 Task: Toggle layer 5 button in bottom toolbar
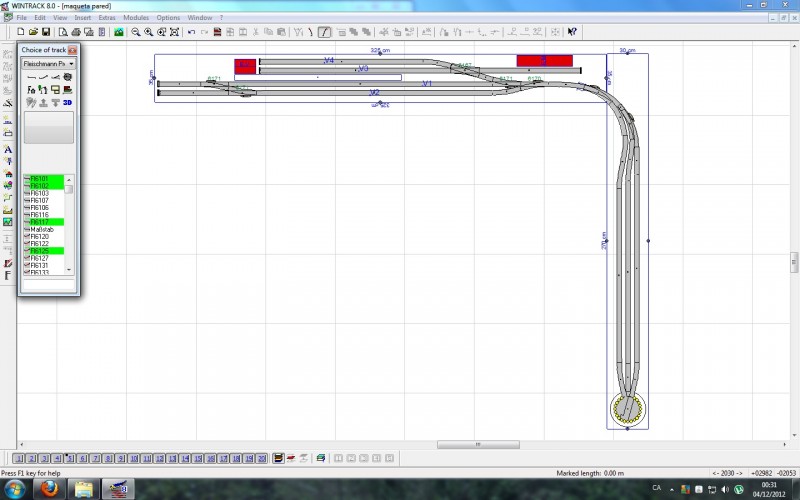[x=70, y=458]
